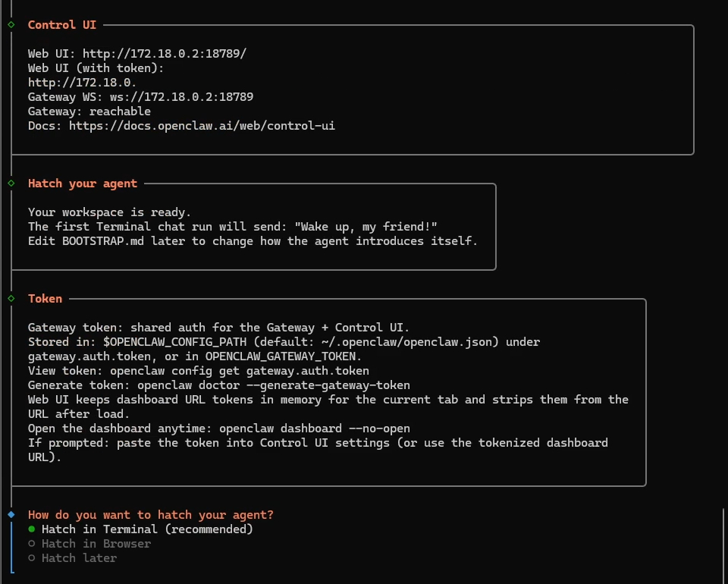The height and width of the screenshot is (584, 728).
Task: Click 'Open the dashboard anytime' line
Action: tap(219, 428)
